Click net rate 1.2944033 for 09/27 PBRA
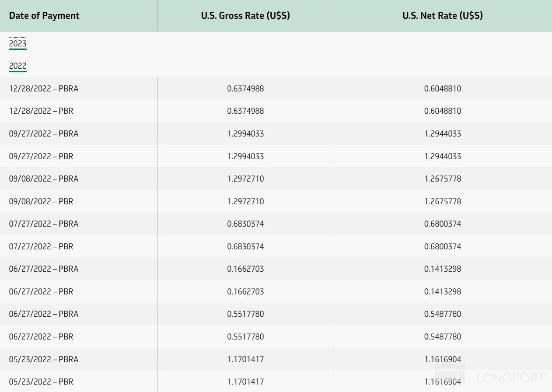The image size is (552, 392). click(x=443, y=134)
